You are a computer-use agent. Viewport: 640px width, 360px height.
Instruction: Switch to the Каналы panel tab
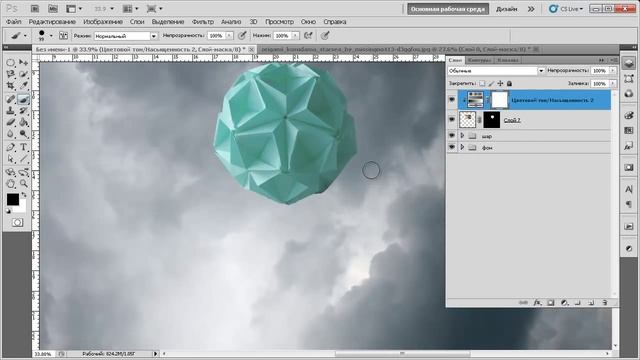coord(508,60)
